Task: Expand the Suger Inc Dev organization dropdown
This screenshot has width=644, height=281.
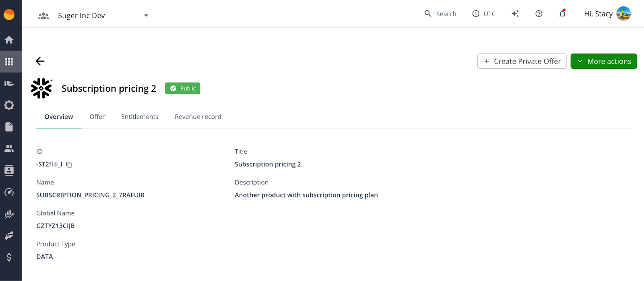Action: (146, 16)
